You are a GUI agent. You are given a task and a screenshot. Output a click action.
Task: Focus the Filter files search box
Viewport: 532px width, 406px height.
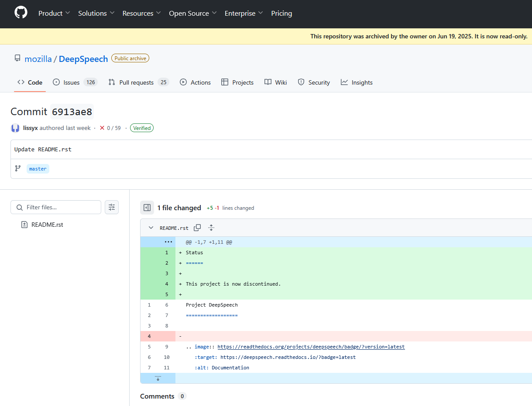coord(56,207)
